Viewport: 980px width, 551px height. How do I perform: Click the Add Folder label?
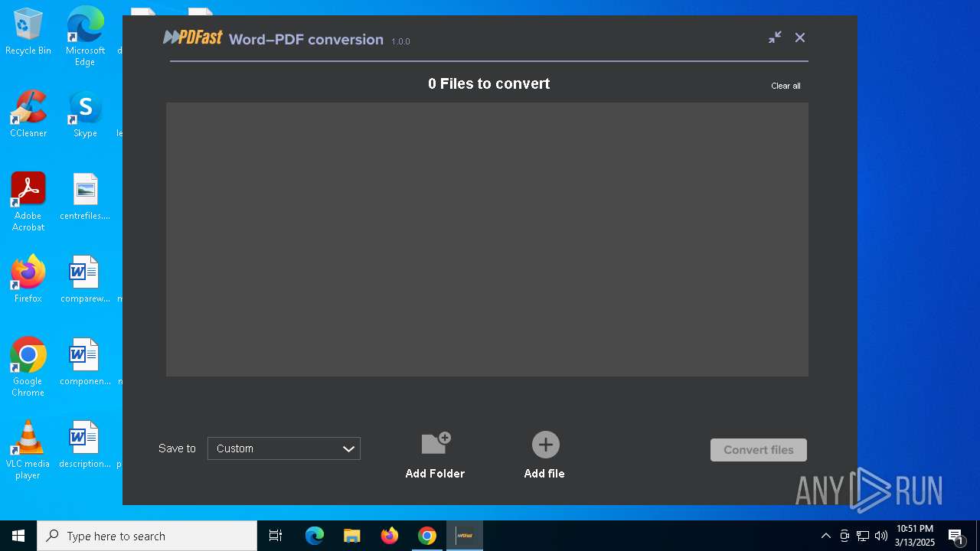[435, 474]
